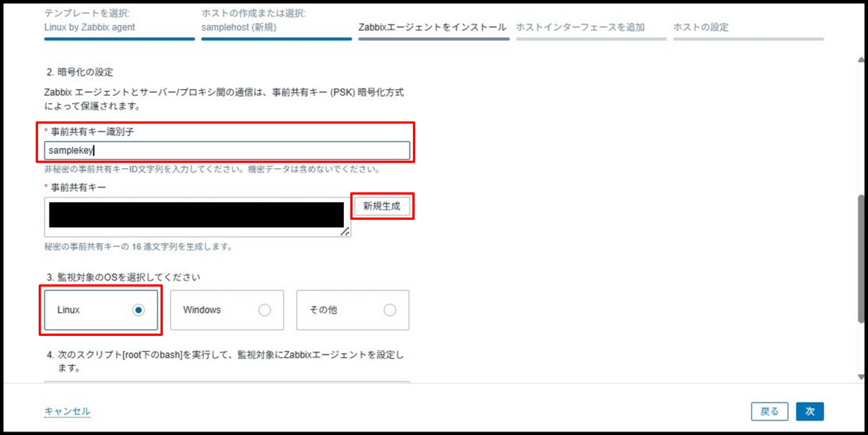
Task: Click the 新規生成 button to generate key
Action: coord(382,206)
